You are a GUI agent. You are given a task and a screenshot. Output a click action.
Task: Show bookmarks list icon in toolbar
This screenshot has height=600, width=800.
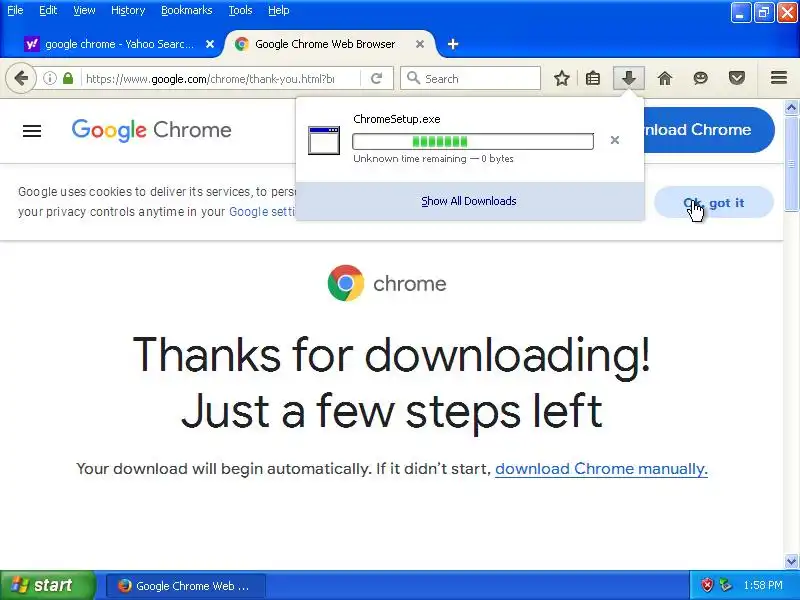[x=593, y=79]
